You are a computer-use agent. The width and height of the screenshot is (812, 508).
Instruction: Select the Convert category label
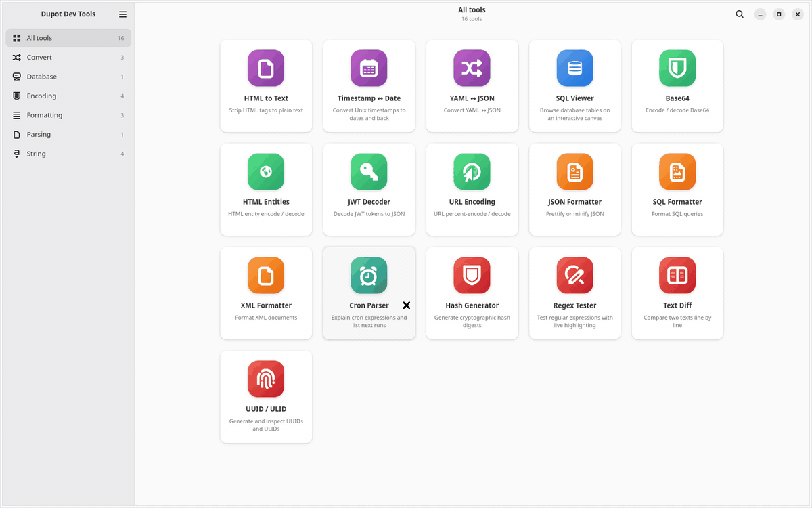39,58
